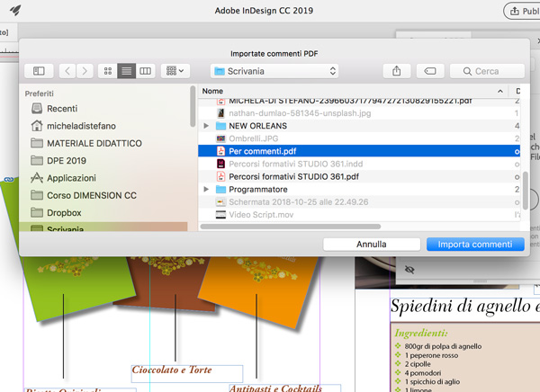The height and width of the screenshot is (392, 540).
Task: Click the Edit Tags button
Action: pos(430,71)
